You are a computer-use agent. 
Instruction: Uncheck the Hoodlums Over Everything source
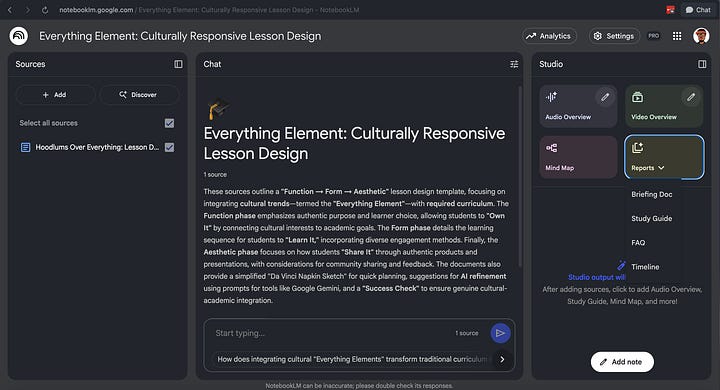pos(169,147)
